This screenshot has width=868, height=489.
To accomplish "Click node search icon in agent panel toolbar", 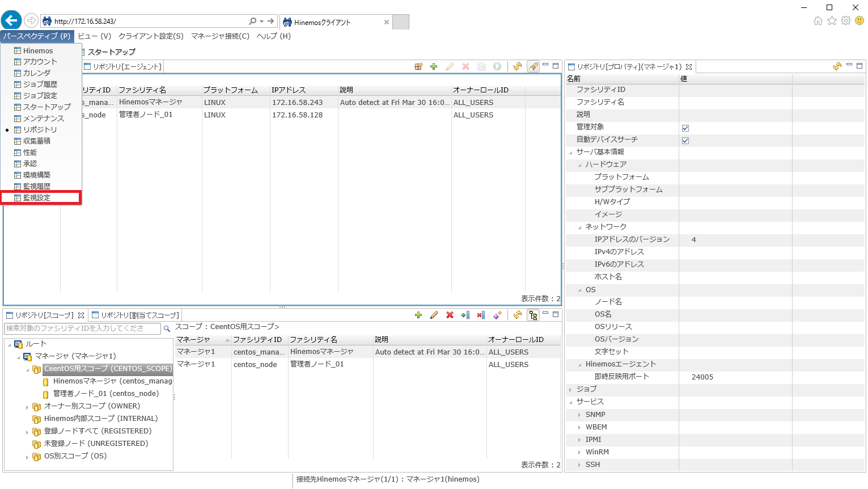I will click(418, 66).
